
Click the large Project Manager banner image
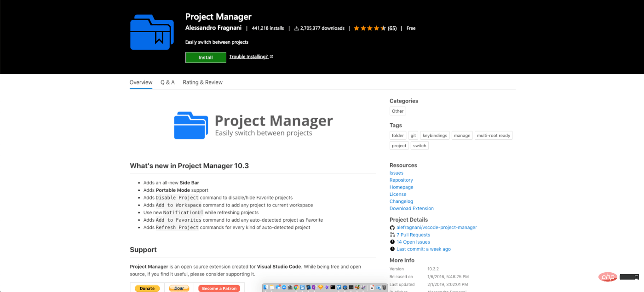click(253, 125)
